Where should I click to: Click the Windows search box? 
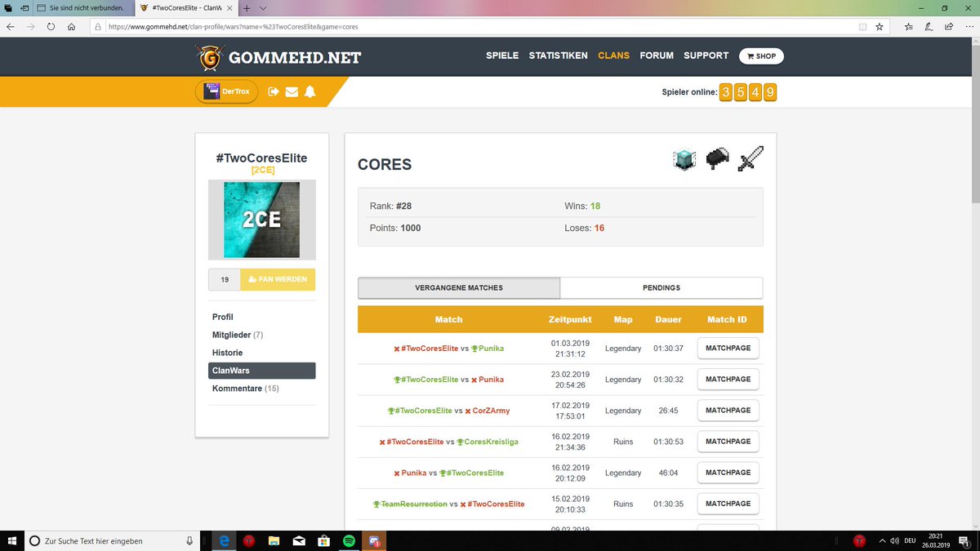pyautogui.click(x=111, y=540)
